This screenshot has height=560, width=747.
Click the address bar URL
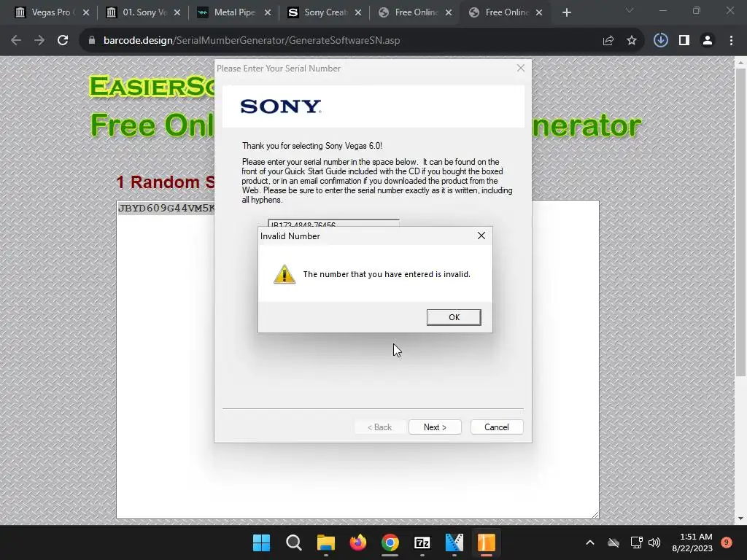[x=252, y=41]
